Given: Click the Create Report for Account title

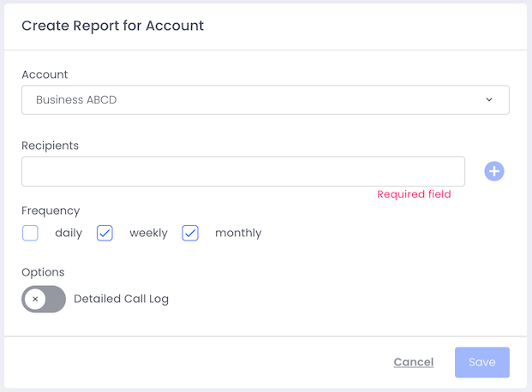Looking at the screenshot, I should click(112, 26).
